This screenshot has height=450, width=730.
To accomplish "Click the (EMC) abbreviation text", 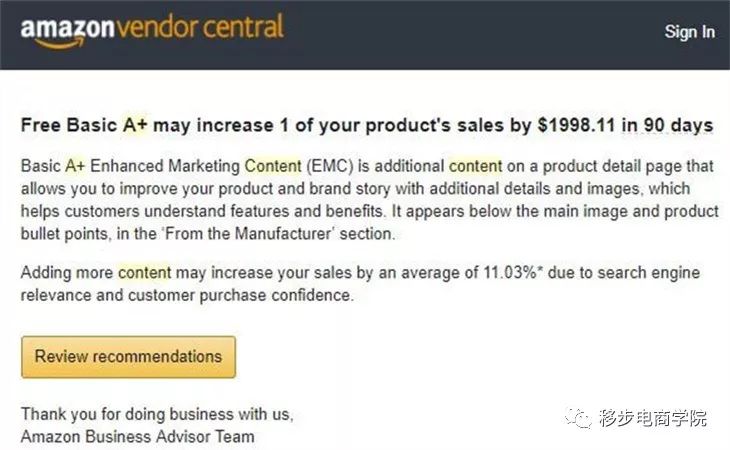I will (330, 166).
